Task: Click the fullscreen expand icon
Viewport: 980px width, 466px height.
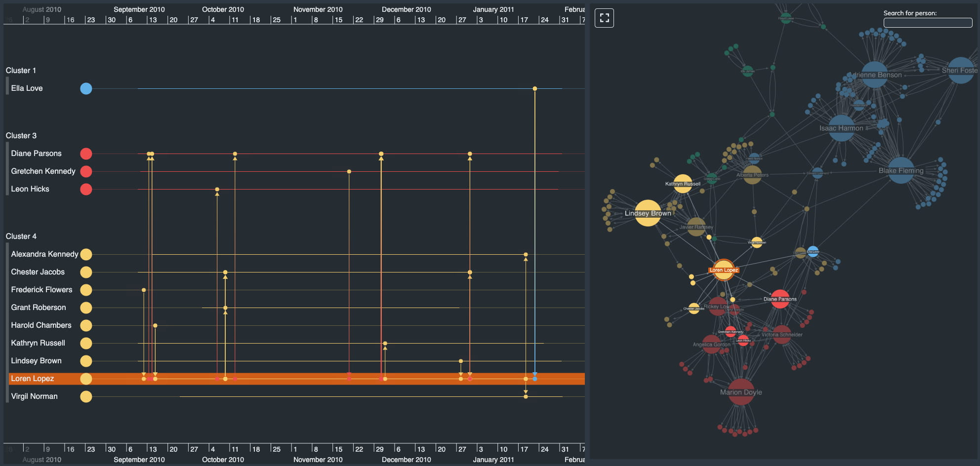Action: pyautogui.click(x=604, y=18)
